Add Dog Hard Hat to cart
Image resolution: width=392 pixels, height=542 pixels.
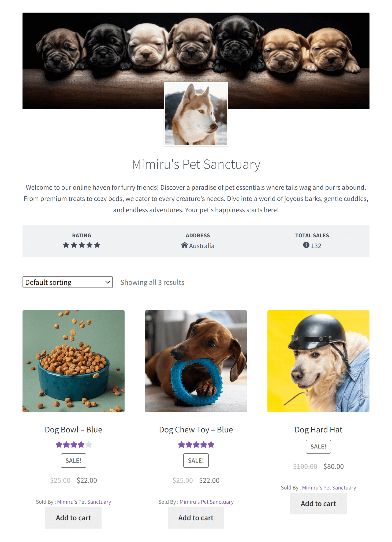(318, 504)
